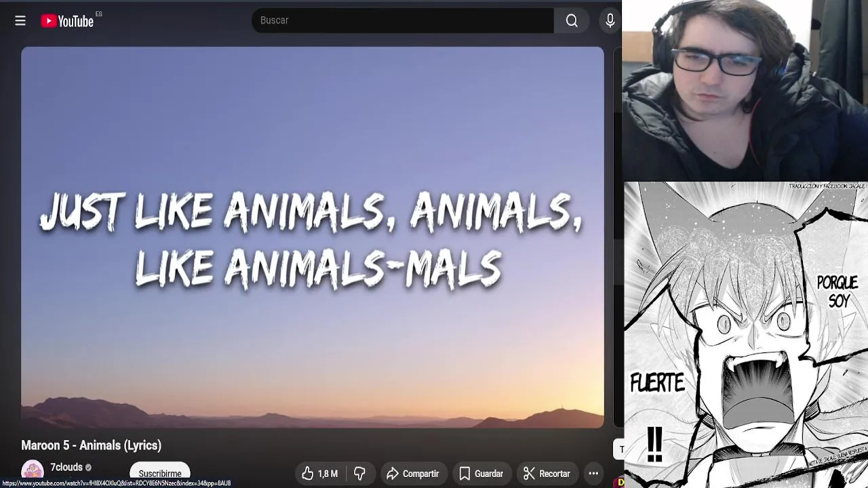The image size is (868, 488).
Task: Click the title Maroon 5 - Animals (Lyrics)
Action: pyautogui.click(x=91, y=445)
